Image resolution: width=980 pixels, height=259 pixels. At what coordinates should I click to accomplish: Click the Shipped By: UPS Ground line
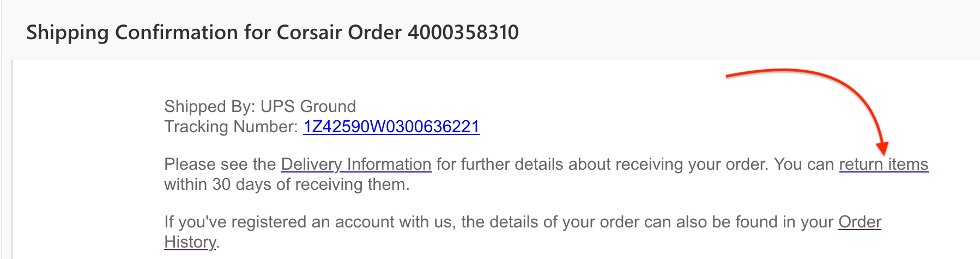[260, 106]
